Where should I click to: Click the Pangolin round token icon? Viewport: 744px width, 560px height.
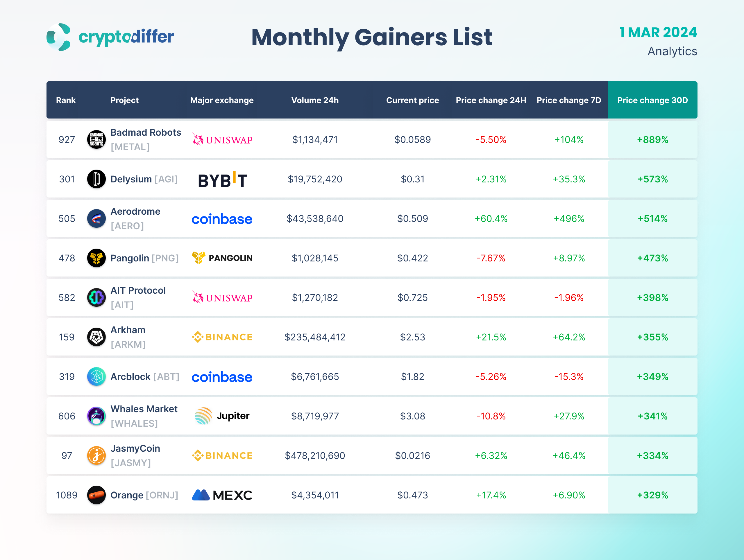pyautogui.click(x=96, y=258)
